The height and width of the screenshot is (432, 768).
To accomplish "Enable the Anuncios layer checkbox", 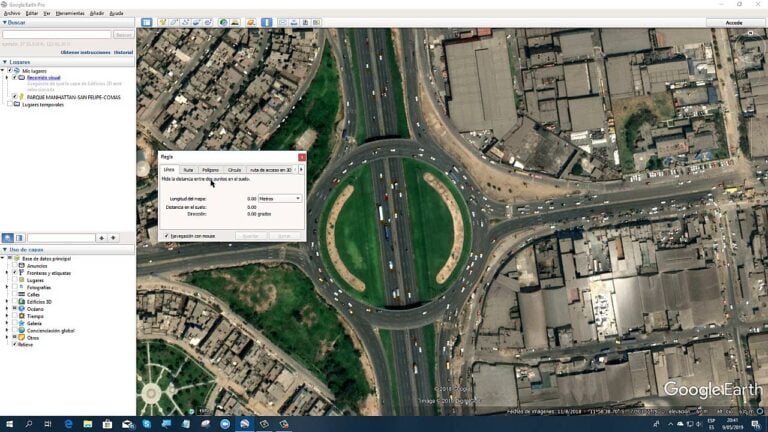I will pos(15,266).
